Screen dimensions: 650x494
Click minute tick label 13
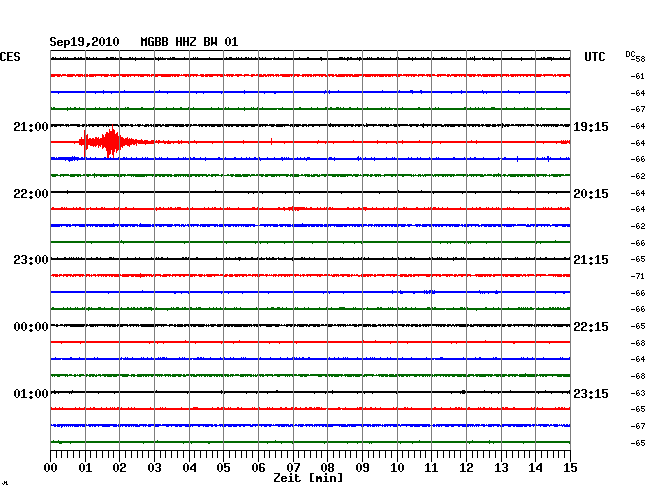501,468
